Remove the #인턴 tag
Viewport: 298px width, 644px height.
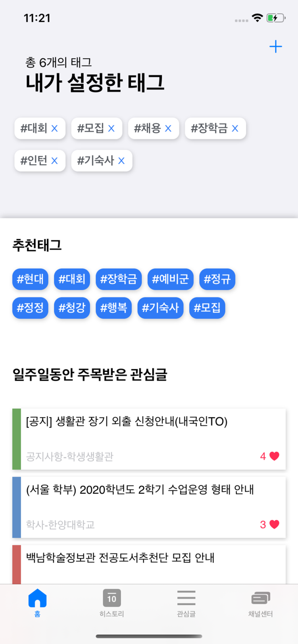(x=54, y=160)
